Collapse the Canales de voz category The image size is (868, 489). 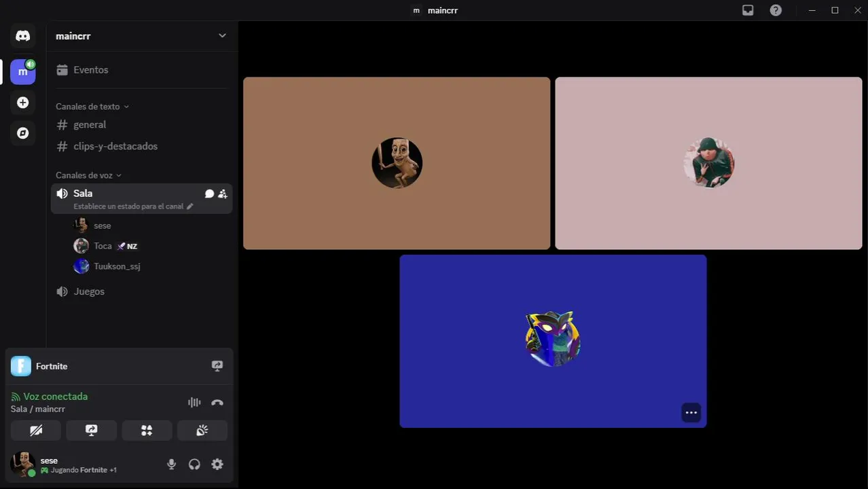point(89,175)
